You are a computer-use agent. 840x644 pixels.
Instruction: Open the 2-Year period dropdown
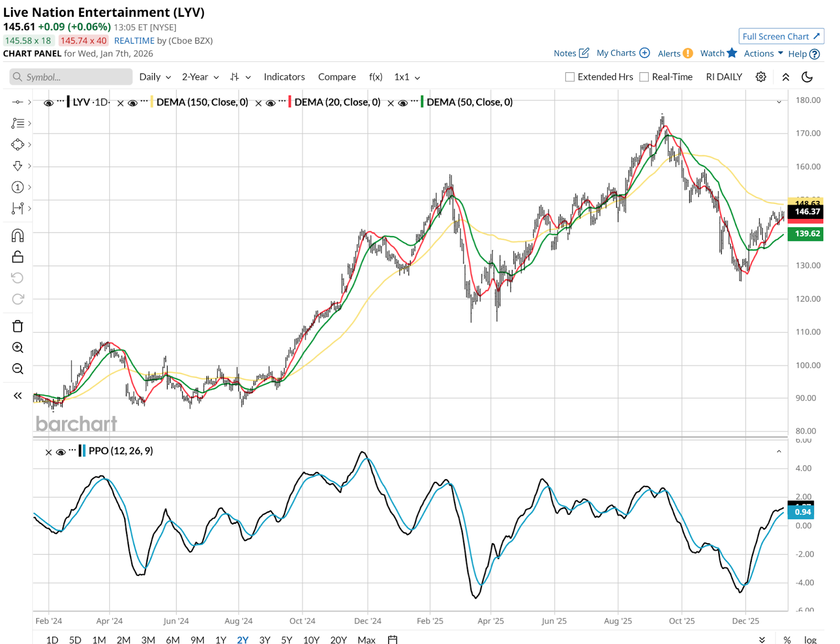coord(200,77)
